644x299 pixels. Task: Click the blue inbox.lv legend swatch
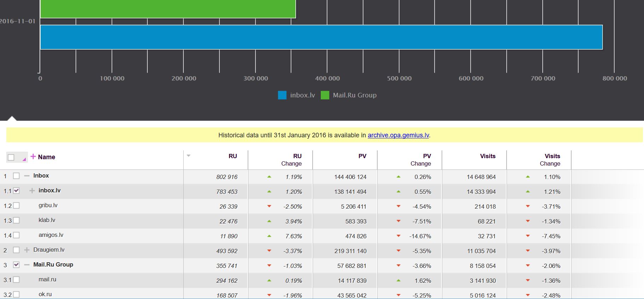click(x=282, y=95)
